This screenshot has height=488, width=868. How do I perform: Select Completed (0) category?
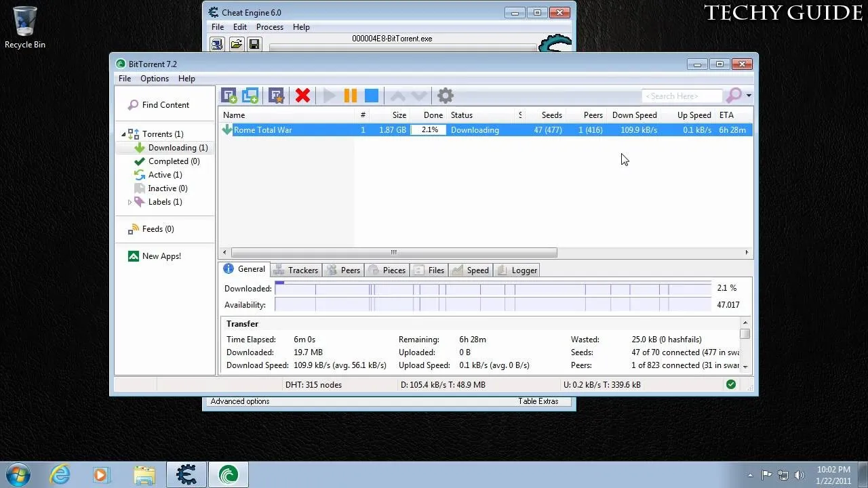click(167, 161)
